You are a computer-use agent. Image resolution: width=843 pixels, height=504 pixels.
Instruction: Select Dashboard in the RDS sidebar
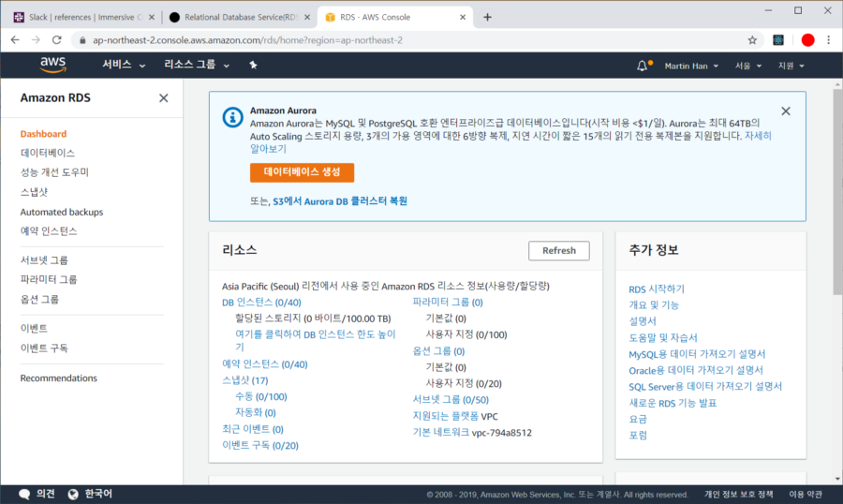(x=43, y=134)
